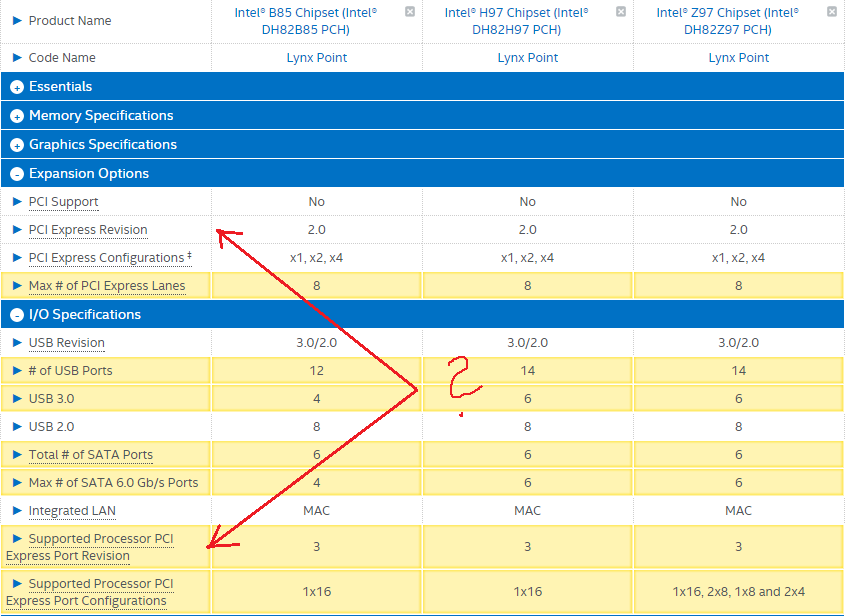This screenshot has height=616, width=846.
Task: Collapse the I/O Specifications section
Action: tap(17, 315)
